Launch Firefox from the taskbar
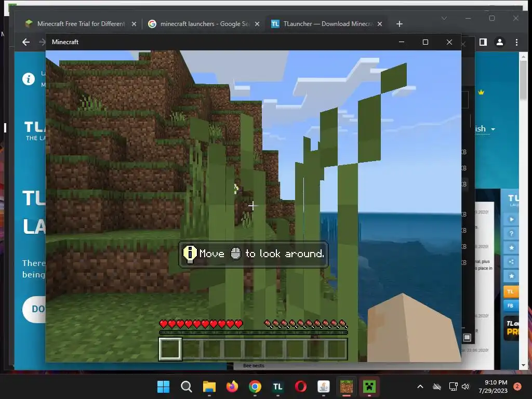 pos(232,387)
